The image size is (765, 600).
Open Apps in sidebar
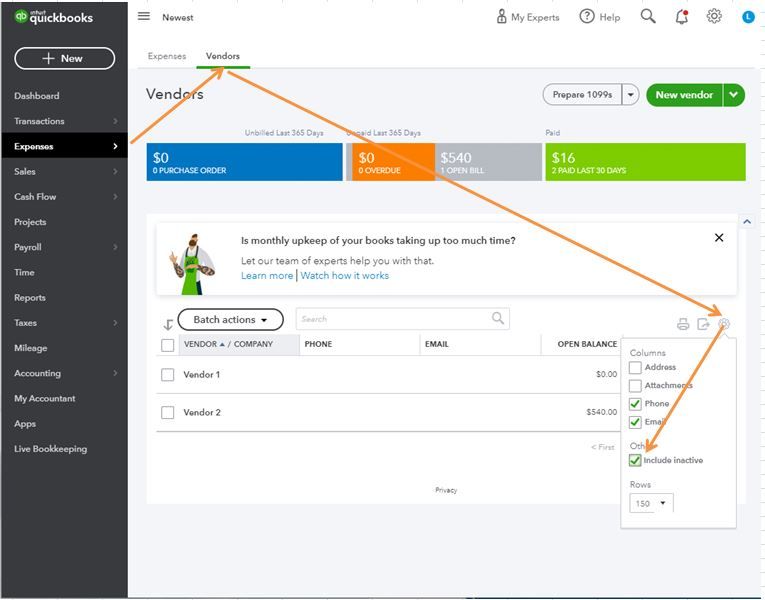(x=25, y=423)
